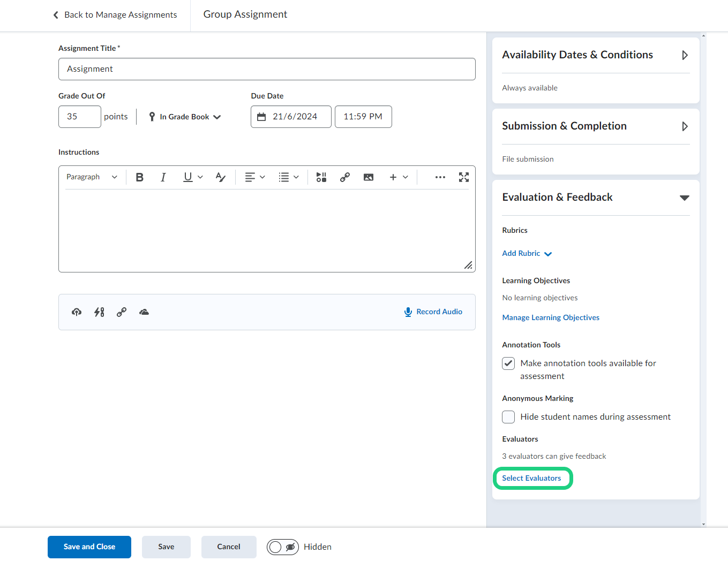Click the upload file icon
The height and width of the screenshot is (561, 728).
77,312
